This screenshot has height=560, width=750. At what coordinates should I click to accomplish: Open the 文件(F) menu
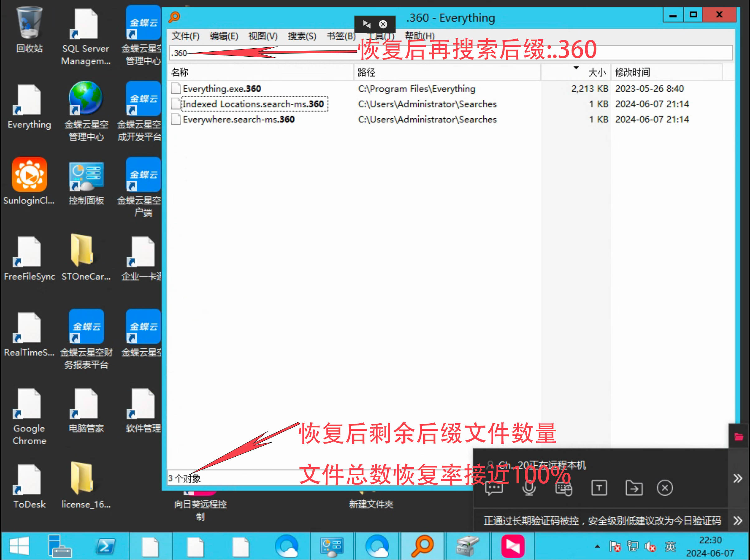(185, 36)
